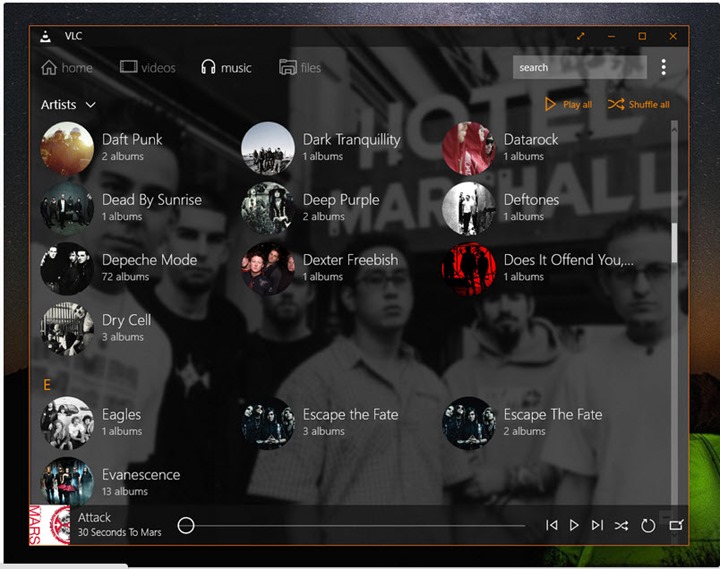Select Deftones artist name
This screenshot has width=720, height=569.
[531, 200]
